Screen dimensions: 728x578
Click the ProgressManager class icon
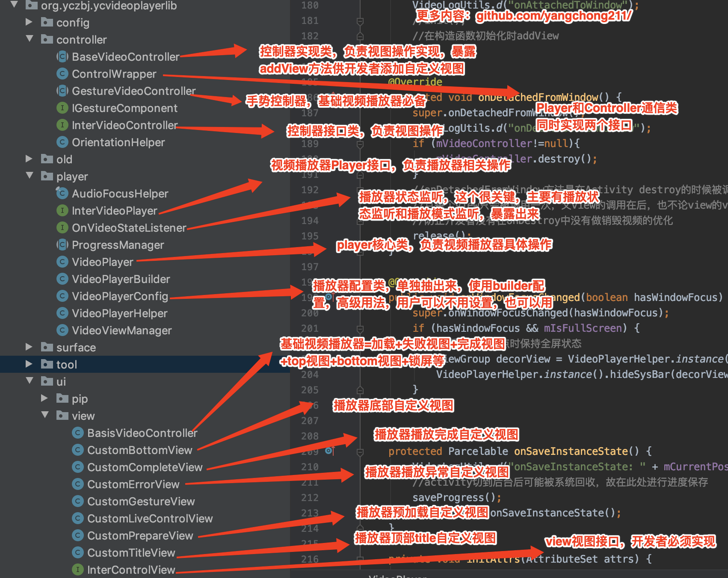62,245
